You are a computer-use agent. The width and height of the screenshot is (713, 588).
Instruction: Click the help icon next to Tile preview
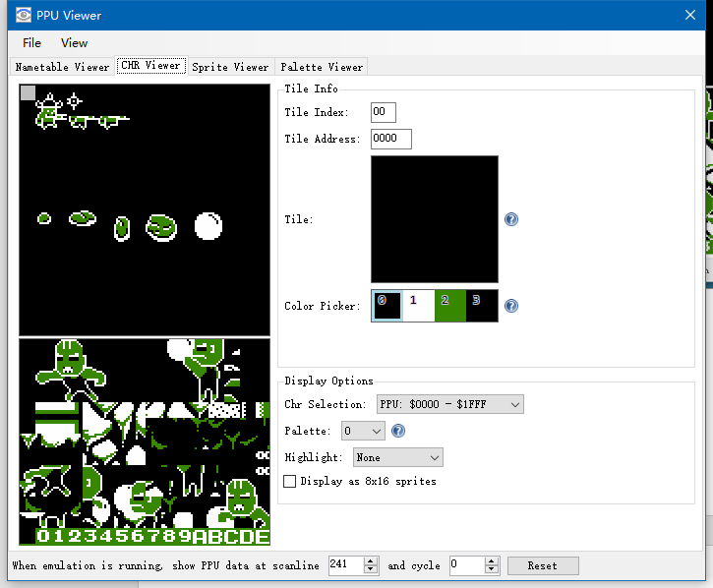pos(511,219)
